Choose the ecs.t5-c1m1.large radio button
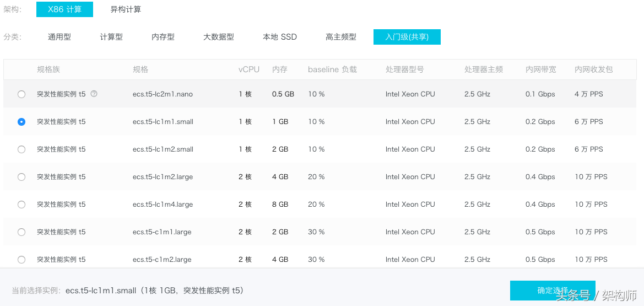This screenshot has height=306, width=644. tap(21, 232)
